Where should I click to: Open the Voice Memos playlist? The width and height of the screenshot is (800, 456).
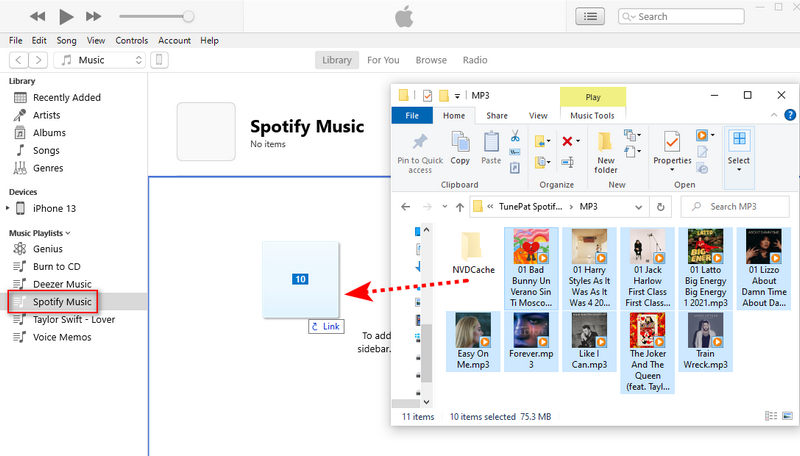coord(62,337)
